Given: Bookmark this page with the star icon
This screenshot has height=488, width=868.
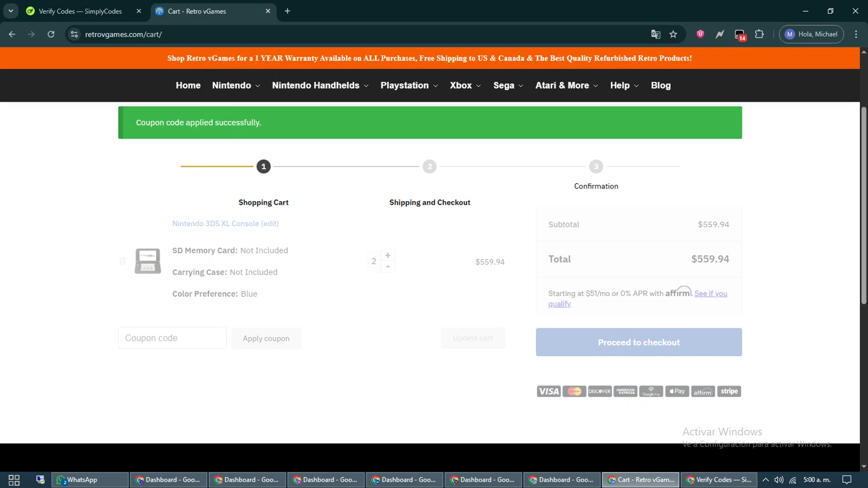Looking at the screenshot, I should point(673,34).
